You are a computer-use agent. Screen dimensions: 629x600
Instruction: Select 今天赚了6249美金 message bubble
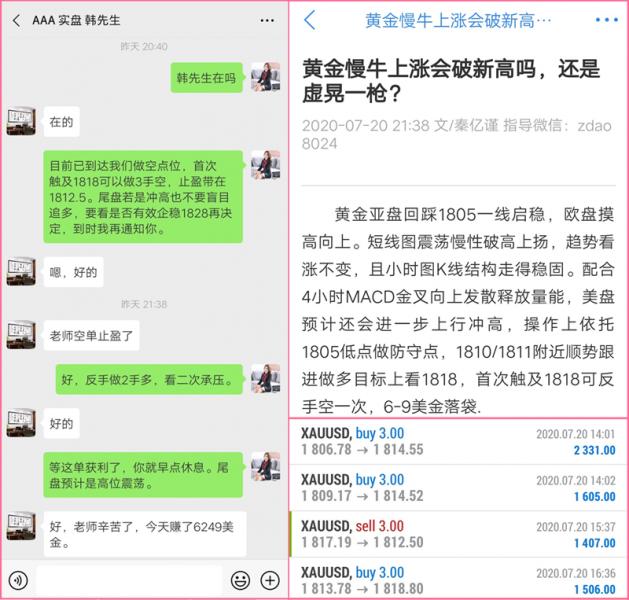click(x=145, y=534)
